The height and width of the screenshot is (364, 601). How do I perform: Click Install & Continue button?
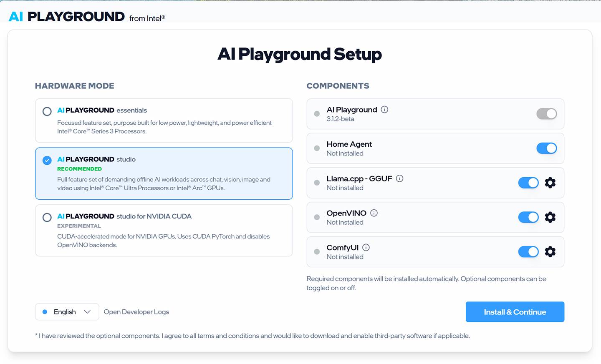click(x=515, y=312)
